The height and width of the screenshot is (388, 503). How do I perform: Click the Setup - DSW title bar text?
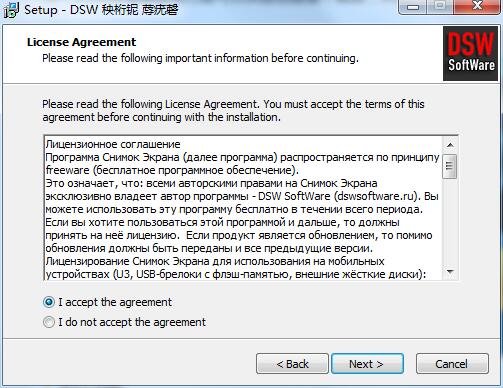tap(101, 9)
